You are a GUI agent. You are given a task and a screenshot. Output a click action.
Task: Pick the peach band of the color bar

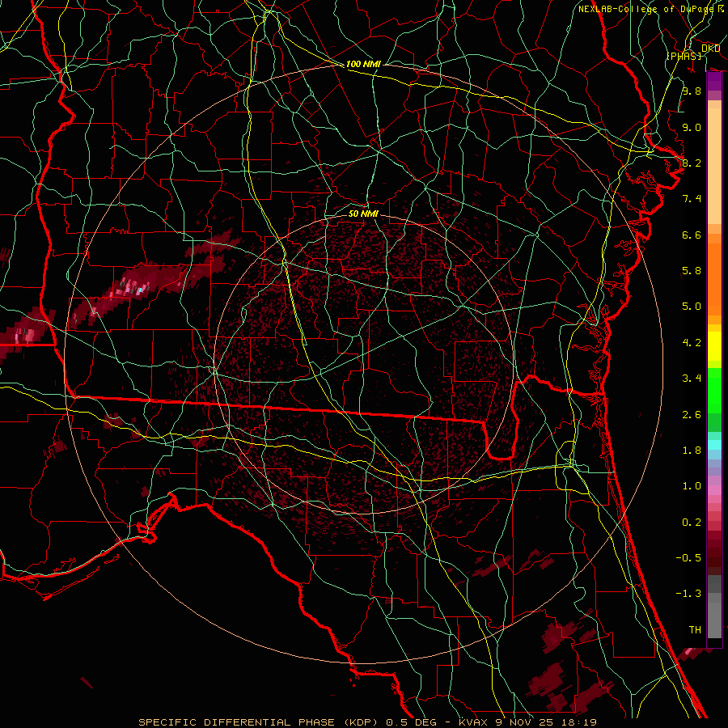[x=714, y=166]
